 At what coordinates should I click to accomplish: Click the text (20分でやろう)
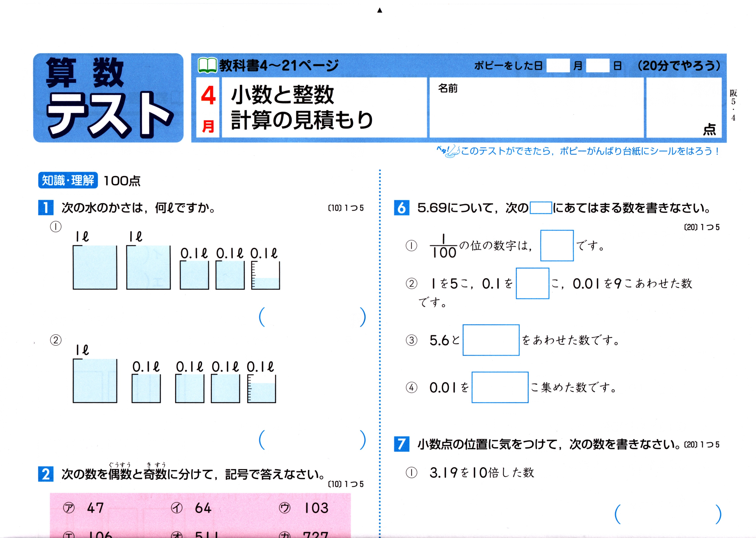tap(679, 65)
